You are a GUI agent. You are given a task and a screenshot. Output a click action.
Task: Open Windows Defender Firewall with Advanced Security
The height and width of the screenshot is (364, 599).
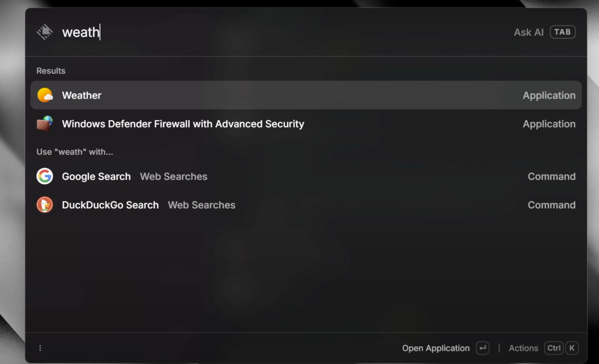click(183, 124)
